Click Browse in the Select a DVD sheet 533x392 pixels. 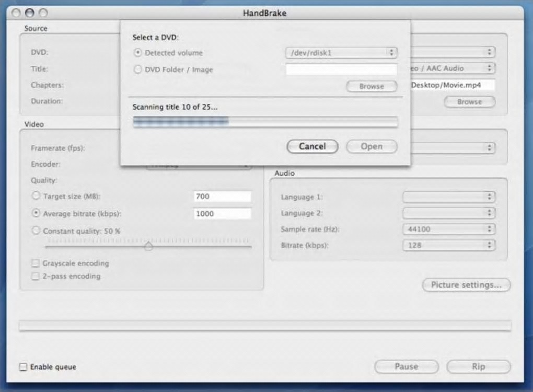click(x=372, y=86)
